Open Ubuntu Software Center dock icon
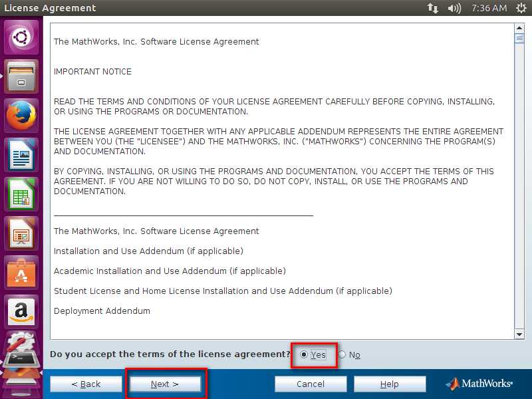The image size is (532, 399). point(21,273)
